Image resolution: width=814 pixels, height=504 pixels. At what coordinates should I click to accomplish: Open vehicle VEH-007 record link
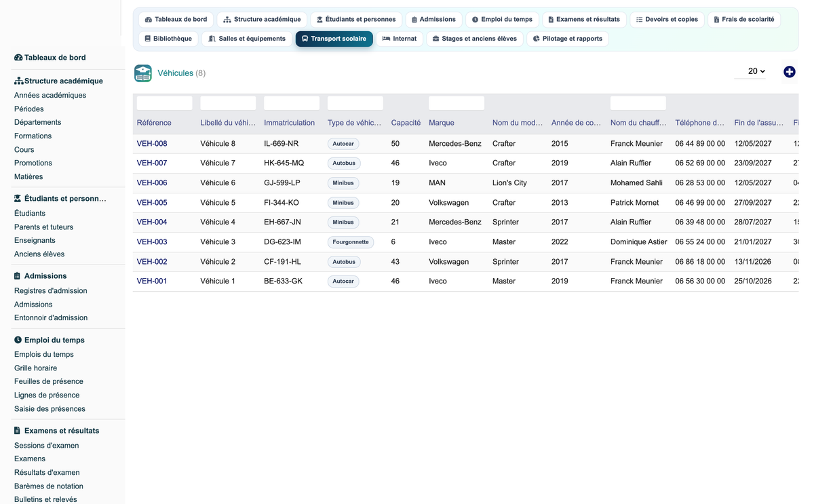tap(152, 163)
